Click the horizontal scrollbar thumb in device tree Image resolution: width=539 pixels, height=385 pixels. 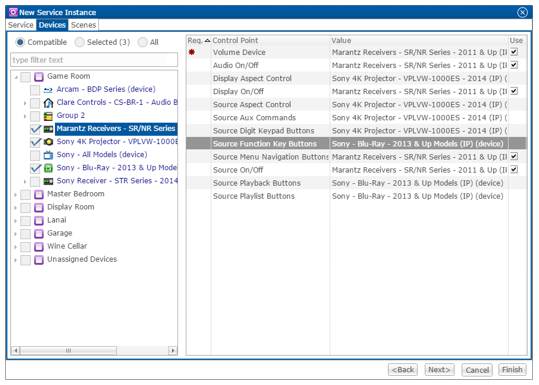[x=68, y=351]
